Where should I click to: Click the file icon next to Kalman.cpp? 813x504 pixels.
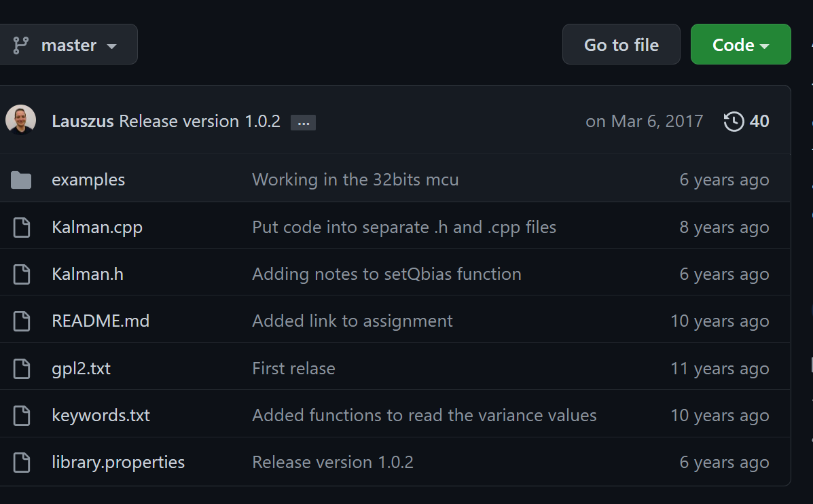[x=22, y=228]
